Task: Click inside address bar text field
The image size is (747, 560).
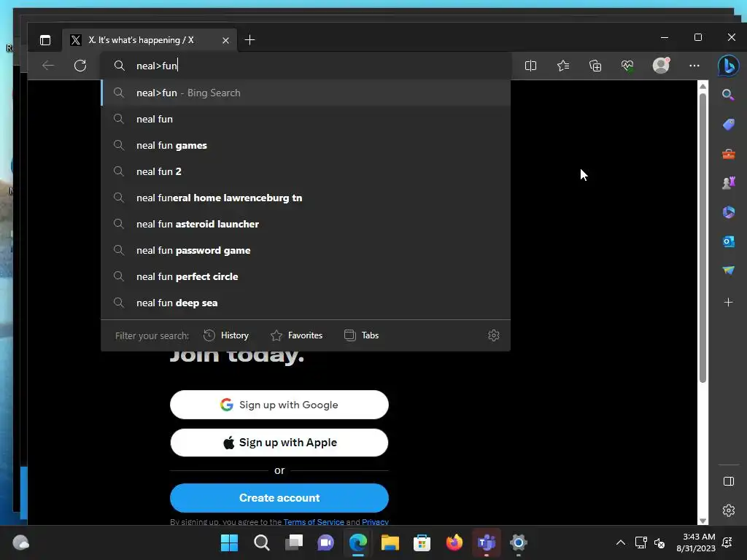Action: tap(306, 66)
